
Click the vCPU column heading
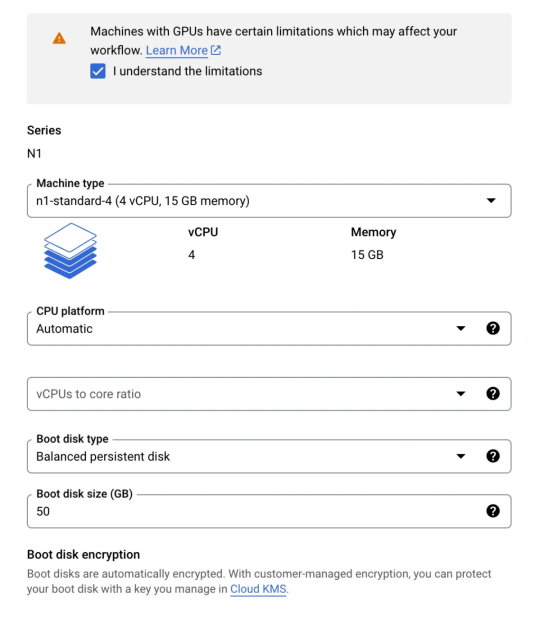203,232
